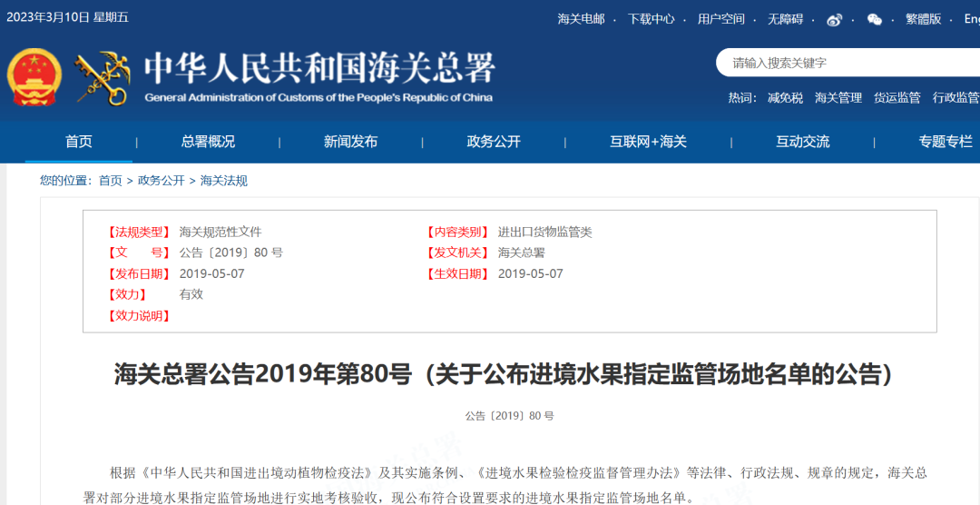The width and height of the screenshot is (980, 505).
Task: Click the 法规类型 label
Action: pyautogui.click(x=139, y=233)
